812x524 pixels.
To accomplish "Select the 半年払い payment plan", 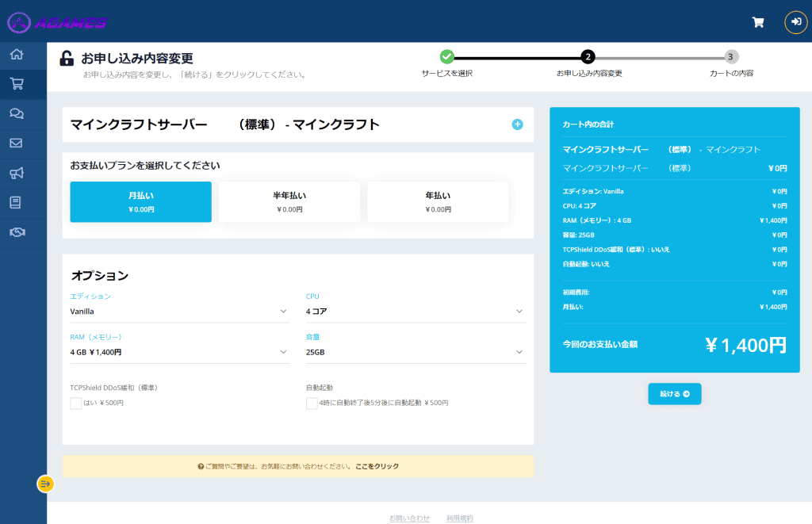I will (x=289, y=202).
